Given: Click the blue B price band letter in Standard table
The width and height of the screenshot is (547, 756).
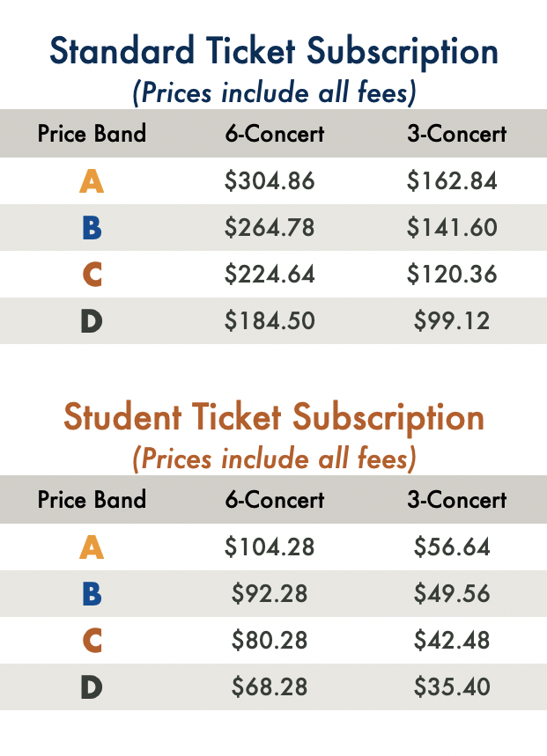Looking at the screenshot, I should click(x=92, y=228).
